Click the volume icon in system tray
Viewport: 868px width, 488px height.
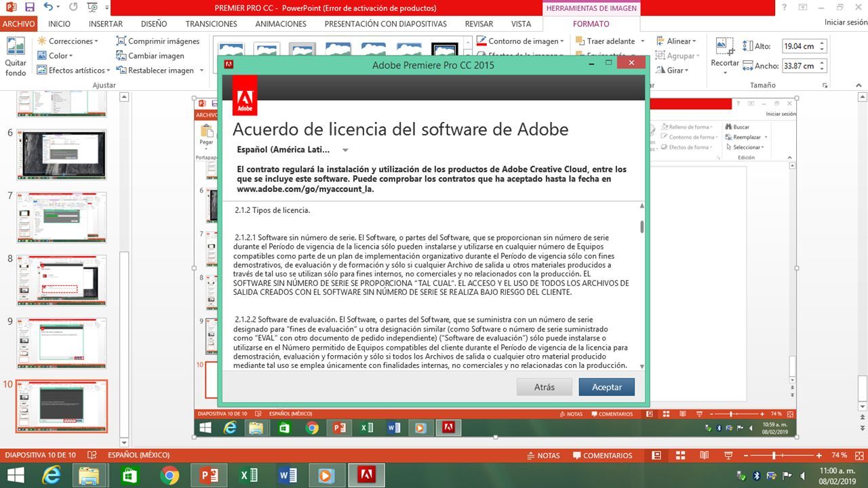coord(802,475)
